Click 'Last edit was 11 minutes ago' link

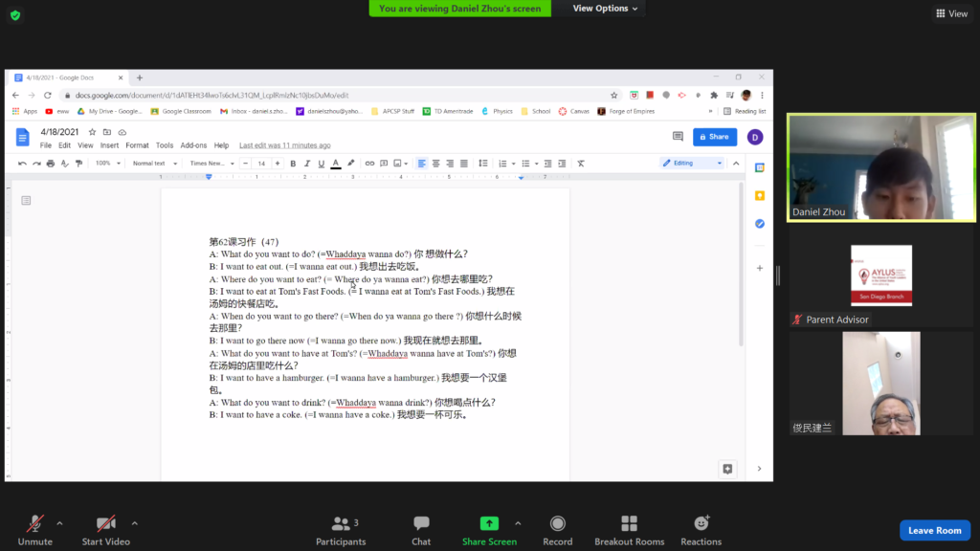285,145
